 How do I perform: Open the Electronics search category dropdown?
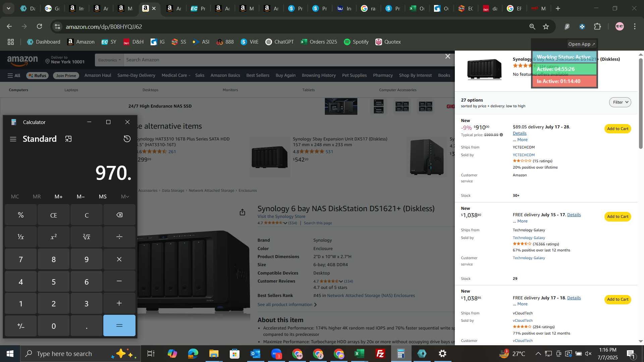[x=109, y=60]
